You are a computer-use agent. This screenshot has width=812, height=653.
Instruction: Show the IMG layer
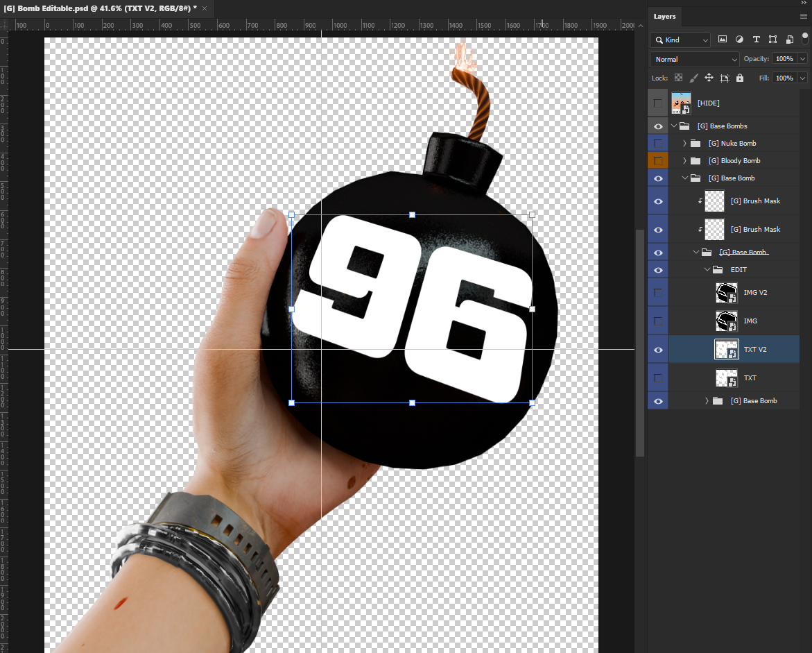click(657, 321)
